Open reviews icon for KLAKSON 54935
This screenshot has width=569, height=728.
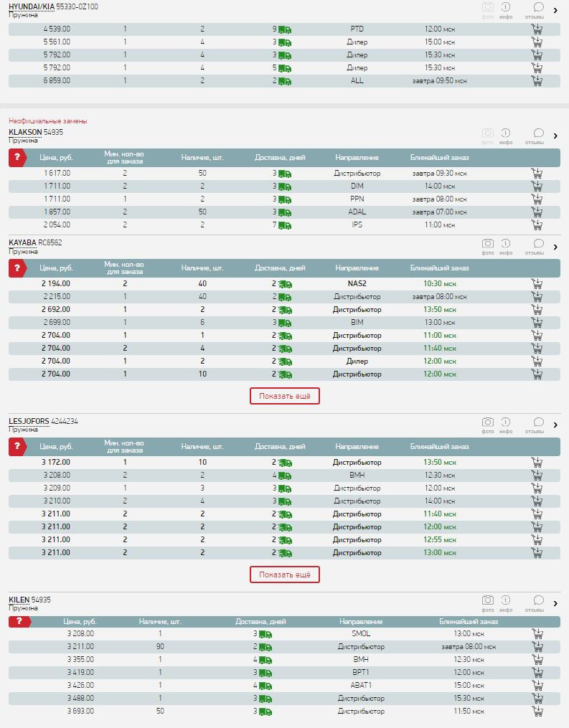point(535,136)
